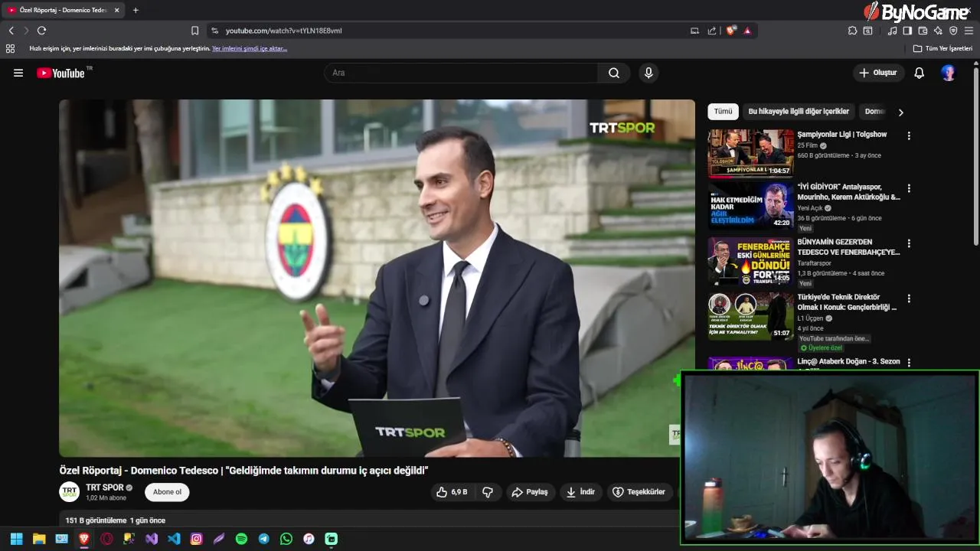This screenshot has width=980, height=551.
Task: Start voice search with the microphone
Action: (648, 73)
